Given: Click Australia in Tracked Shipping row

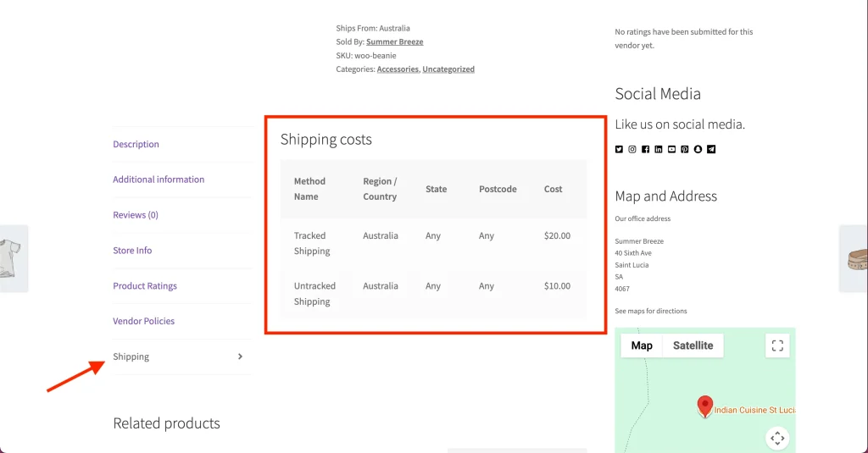Looking at the screenshot, I should (x=381, y=235).
